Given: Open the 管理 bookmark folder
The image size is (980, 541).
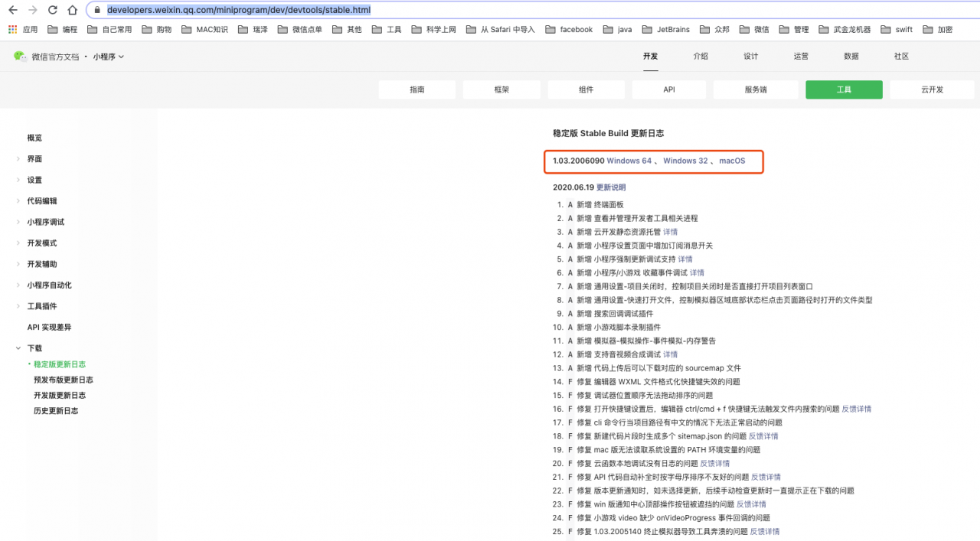Looking at the screenshot, I should click(x=794, y=29).
